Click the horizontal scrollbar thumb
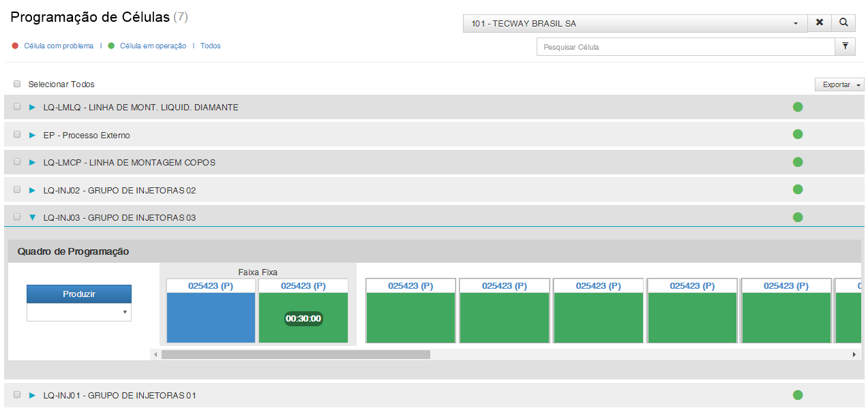The image size is (868, 408). tap(296, 354)
